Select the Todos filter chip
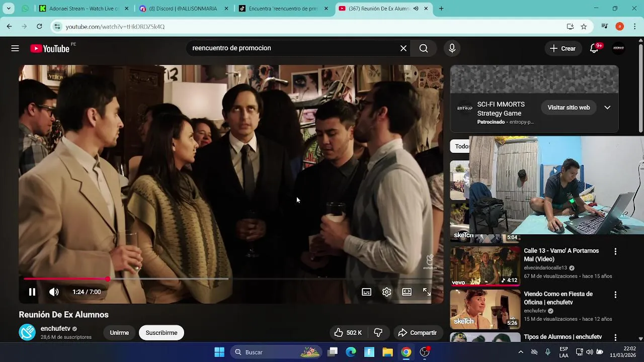The image size is (644, 362). pyautogui.click(x=460, y=146)
